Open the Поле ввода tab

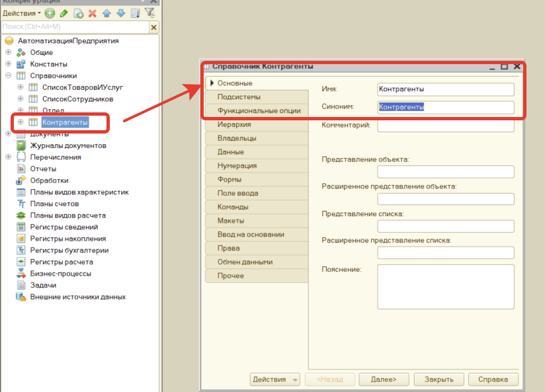tap(257, 193)
